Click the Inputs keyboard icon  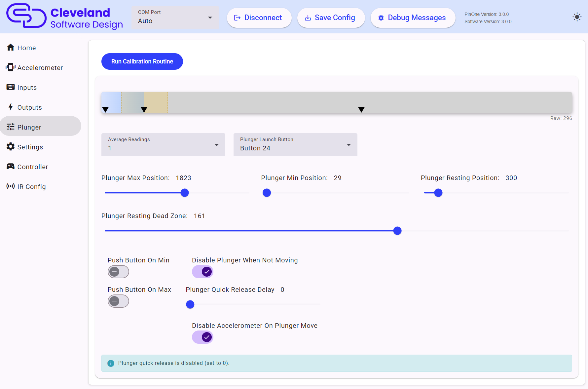click(11, 87)
